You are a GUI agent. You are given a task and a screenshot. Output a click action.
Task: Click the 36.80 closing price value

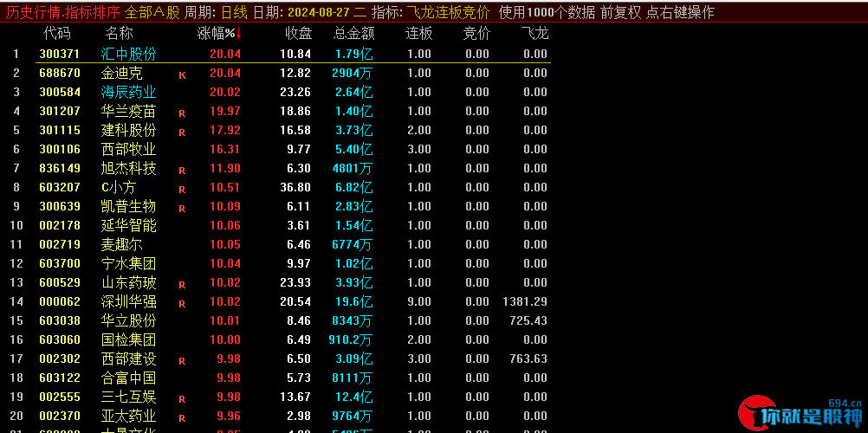295,188
